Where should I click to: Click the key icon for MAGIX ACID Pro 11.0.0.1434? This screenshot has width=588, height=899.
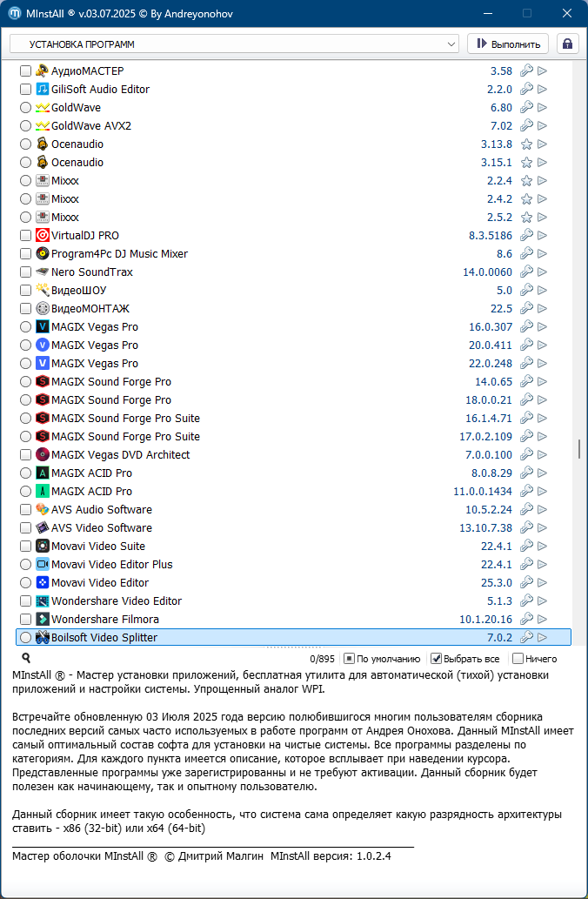click(x=526, y=492)
